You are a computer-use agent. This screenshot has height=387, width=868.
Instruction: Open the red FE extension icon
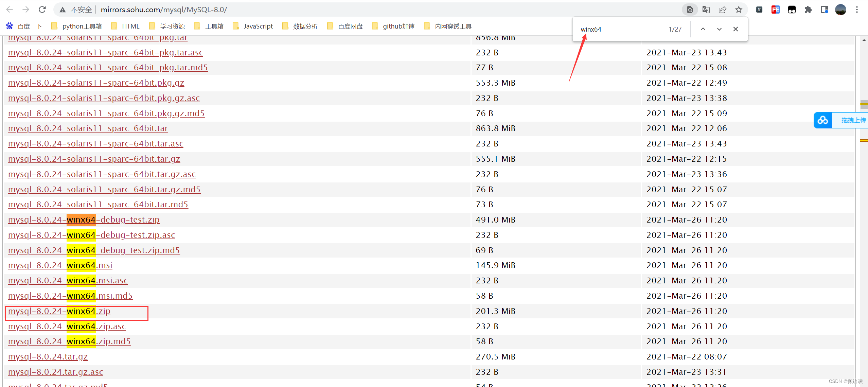coord(776,10)
